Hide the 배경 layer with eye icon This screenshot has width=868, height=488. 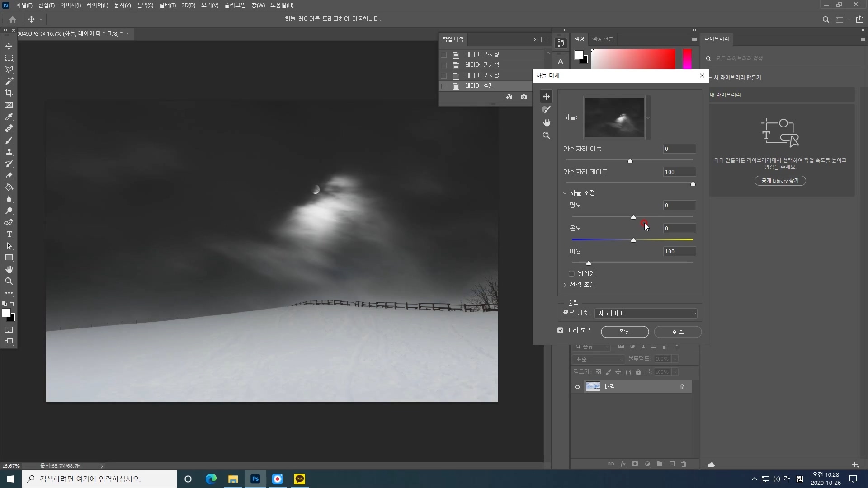click(577, 387)
